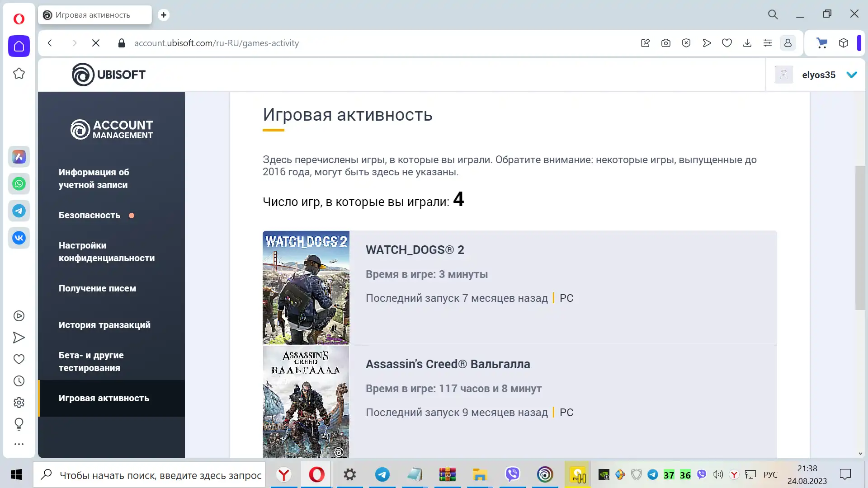Click the edit page icon in address bar
868x488 pixels.
tap(646, 43)
